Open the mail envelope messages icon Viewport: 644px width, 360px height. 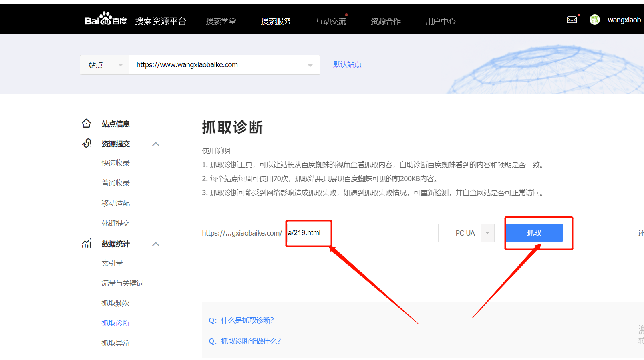(x=572, y=20)
